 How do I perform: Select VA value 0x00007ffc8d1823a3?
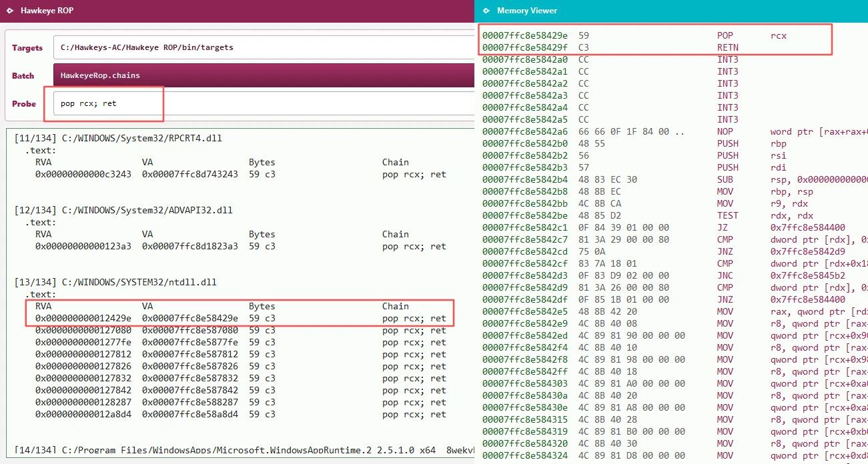(190, 247)
